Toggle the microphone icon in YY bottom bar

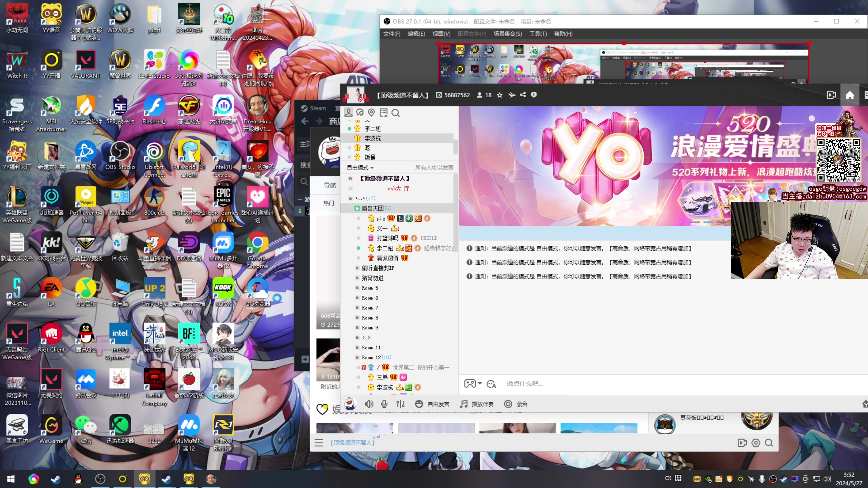click(384, 404)
